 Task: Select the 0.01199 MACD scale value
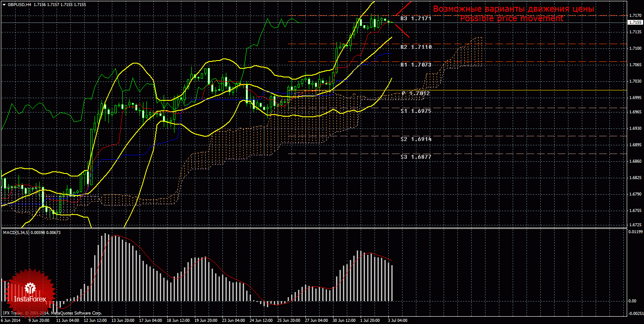(x=635, y=232)
